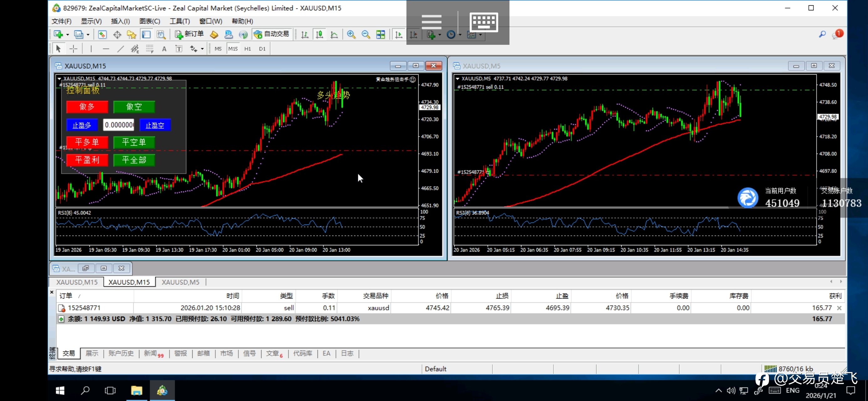Open the Market Watch window icon
The height and width of the screenshot is (401, 868).
(102, 34)
